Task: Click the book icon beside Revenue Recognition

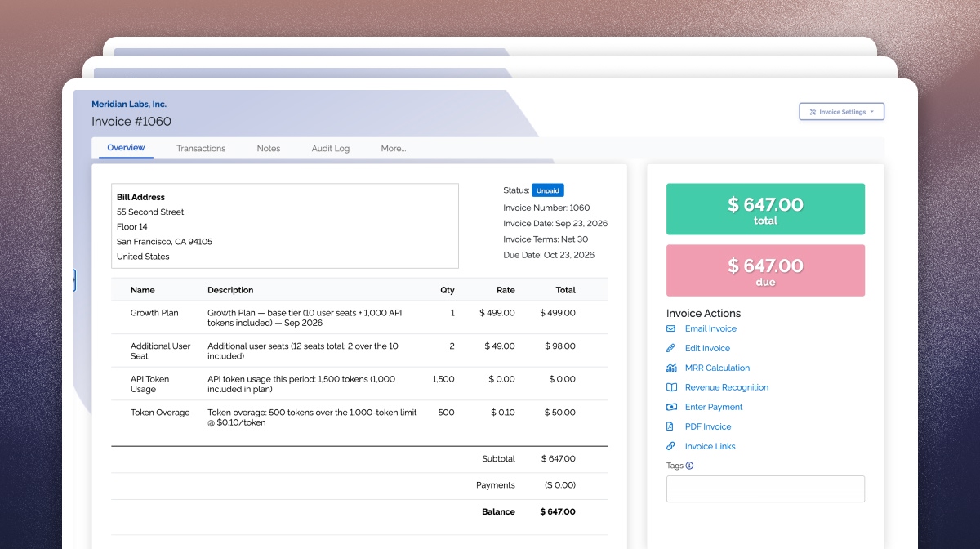Action: (670, 387)
